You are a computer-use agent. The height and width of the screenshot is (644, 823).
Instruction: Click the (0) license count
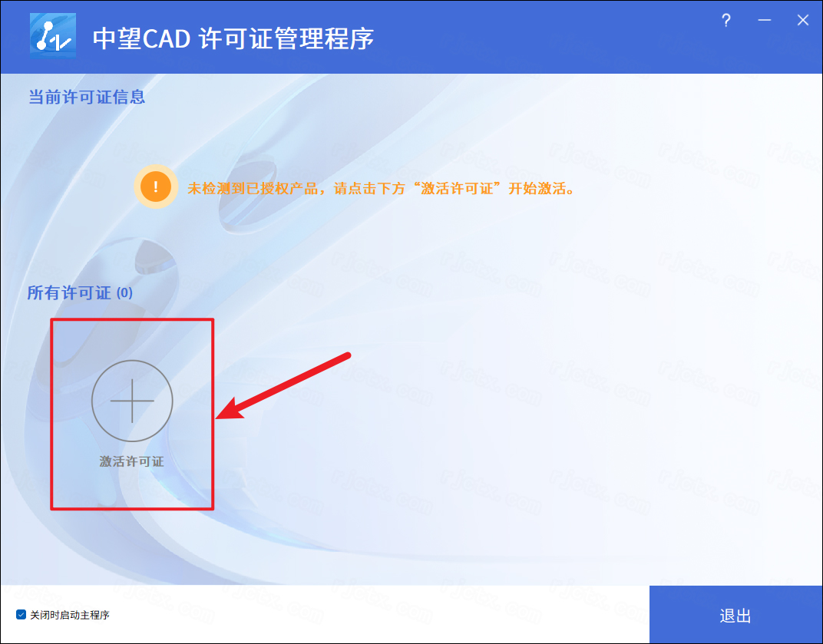(124, 293)
